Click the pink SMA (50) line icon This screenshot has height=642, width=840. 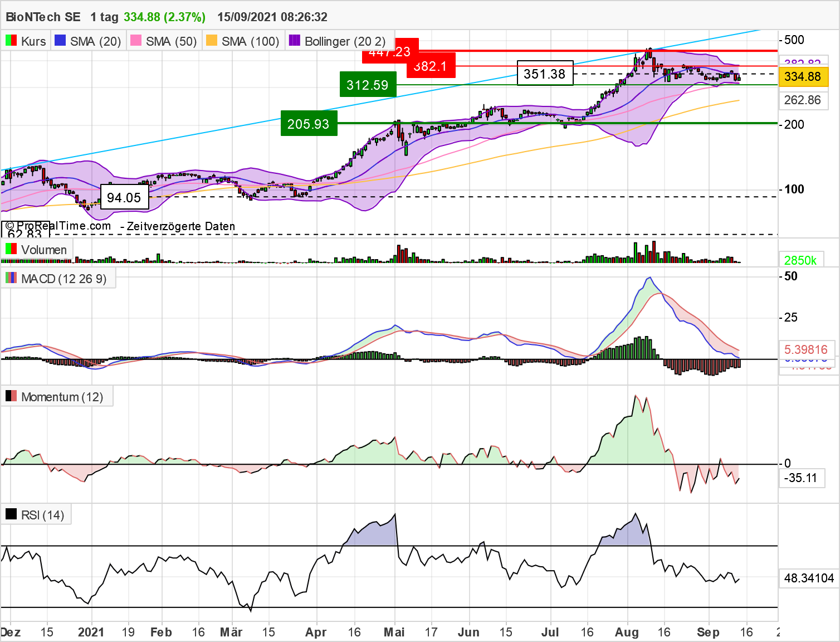135,40
